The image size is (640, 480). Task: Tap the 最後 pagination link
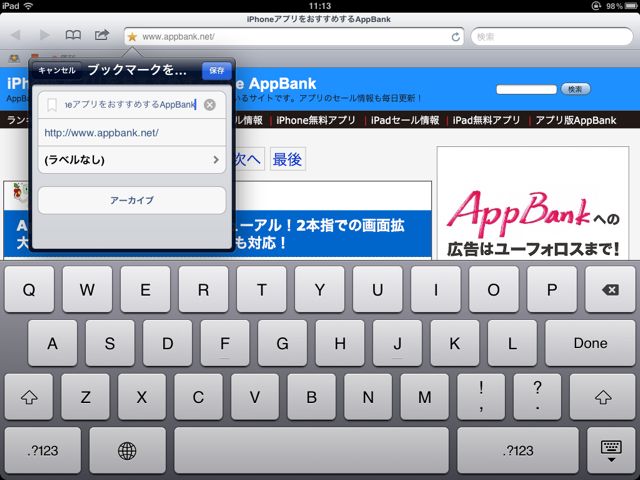pyautogui.click(x=287, y=159)
